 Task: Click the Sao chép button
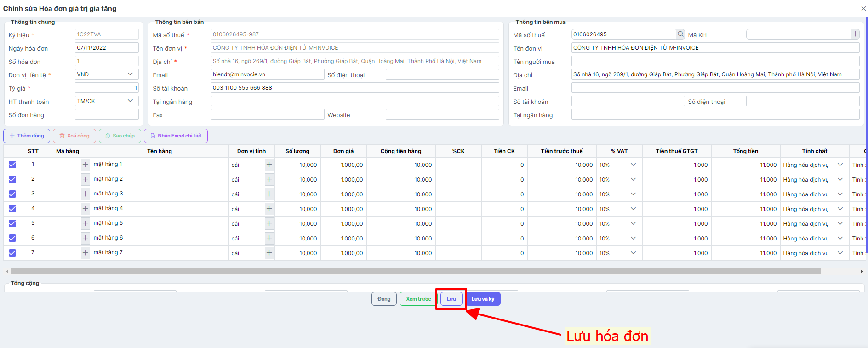point(120,136)
